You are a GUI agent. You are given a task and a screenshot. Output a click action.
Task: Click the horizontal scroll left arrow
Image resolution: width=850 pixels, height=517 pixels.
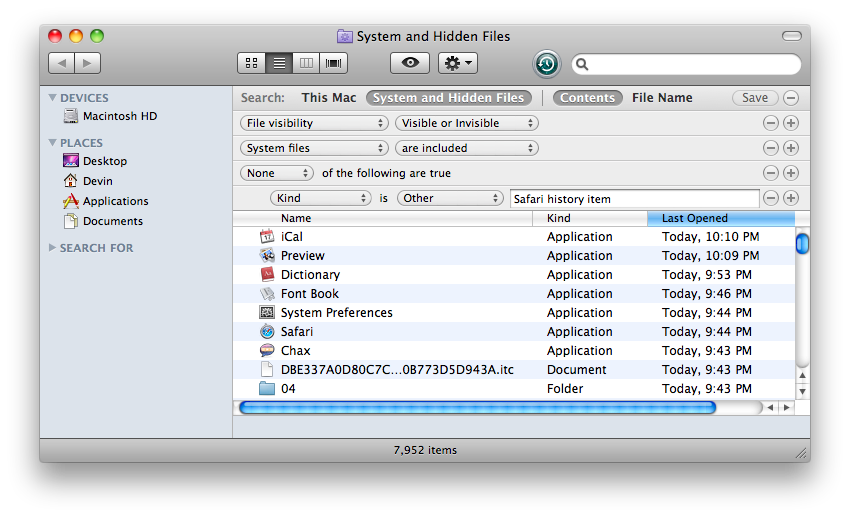click(x=770, y=408)
